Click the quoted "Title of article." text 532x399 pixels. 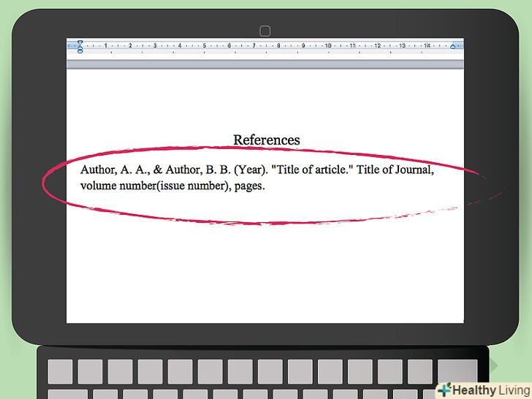pos(313,170)
